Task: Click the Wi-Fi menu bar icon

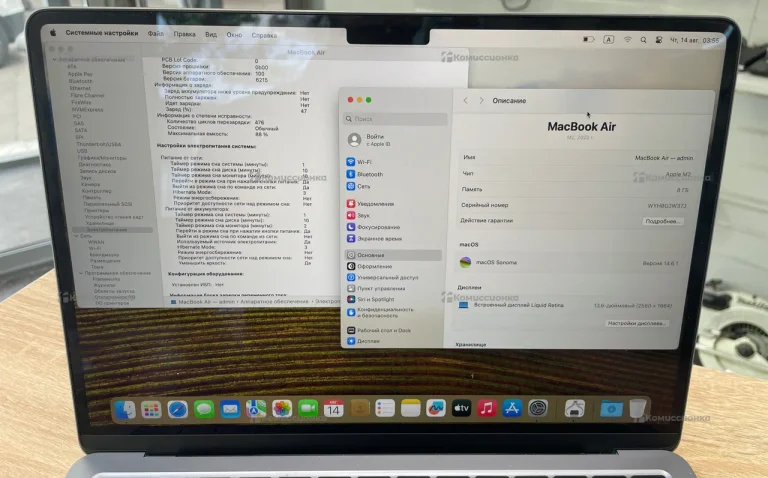Action: [x=627, y=40]
